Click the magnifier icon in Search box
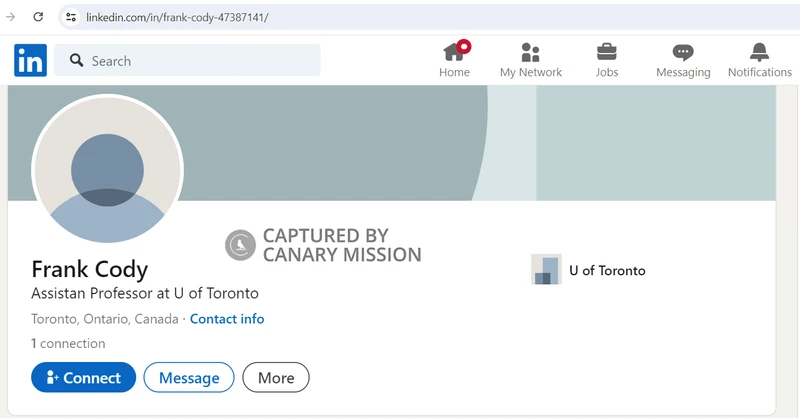The width and height of the screenshot is (800, 418). (77, 60)
